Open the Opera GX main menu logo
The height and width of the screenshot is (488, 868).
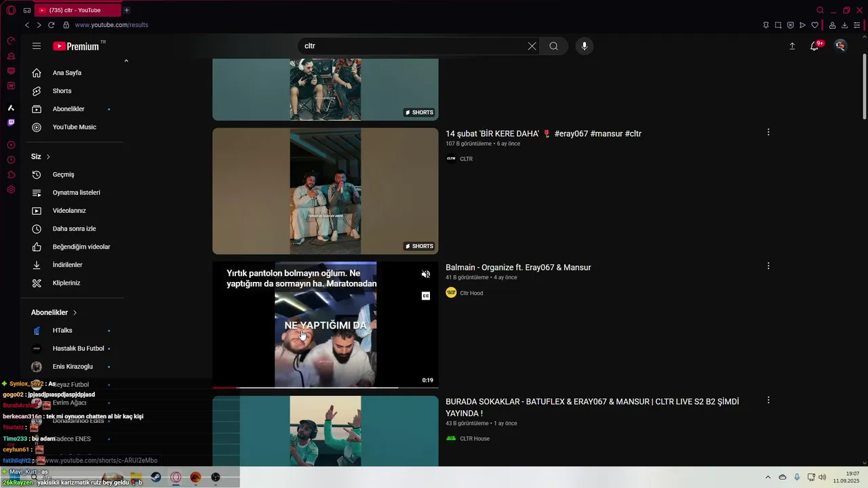coord(11,10)
